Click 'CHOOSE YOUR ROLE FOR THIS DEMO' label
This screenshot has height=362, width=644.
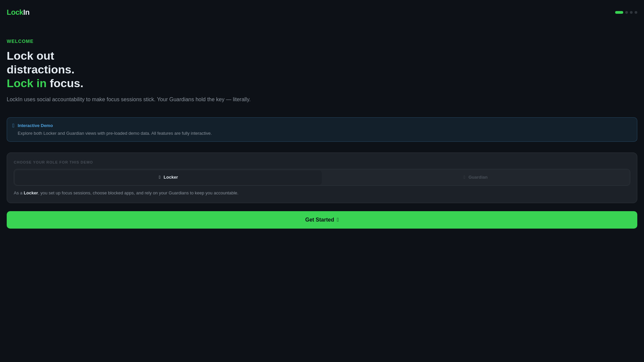(x=53, y=162)
